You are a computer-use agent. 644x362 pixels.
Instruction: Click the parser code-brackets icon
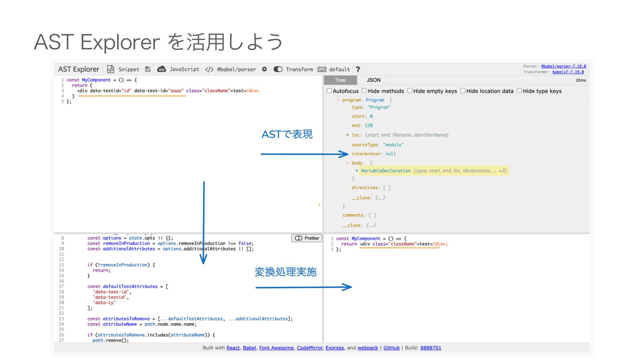[209, 69]
